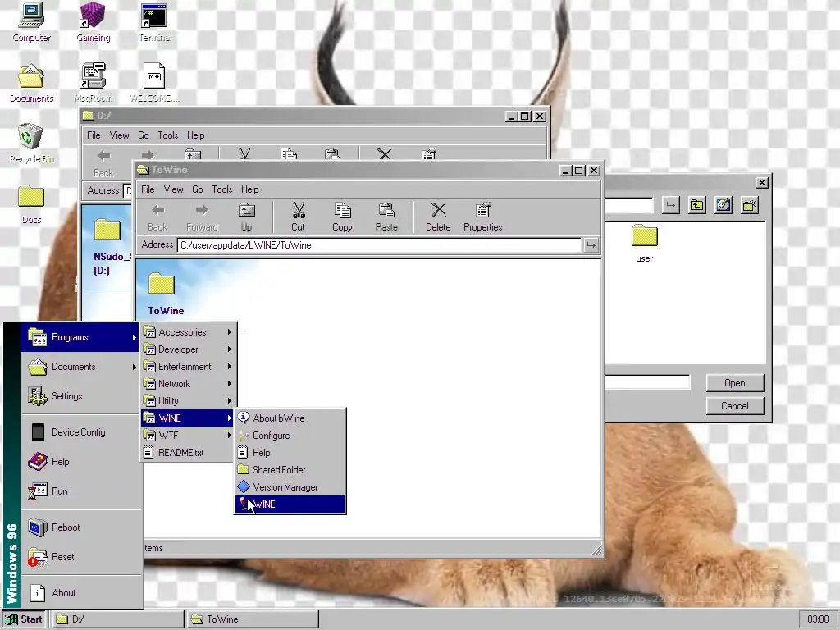Click the Start button on the taskbar
The image size is (840, 630).
[24, 619]
